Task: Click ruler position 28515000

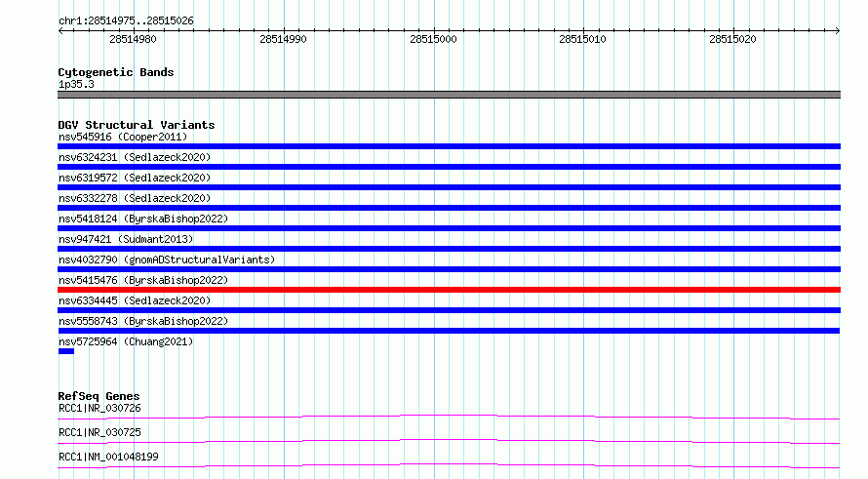Action: click(x=433, y=39)
